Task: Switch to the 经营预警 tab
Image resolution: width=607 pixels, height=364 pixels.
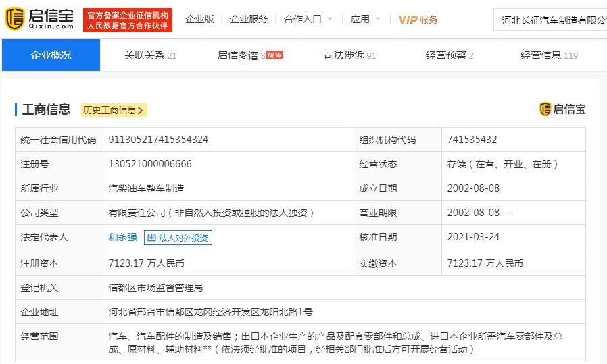Action: [450, 55]
